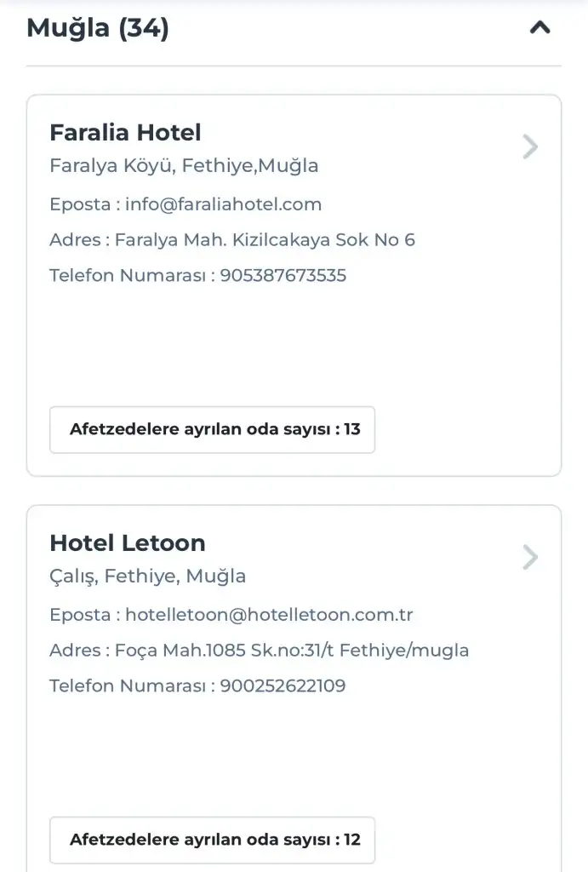Click the Çalış, Fethiye, Muğla location text
The height and width of the screenshot is (872, 588).
[148, 577]
